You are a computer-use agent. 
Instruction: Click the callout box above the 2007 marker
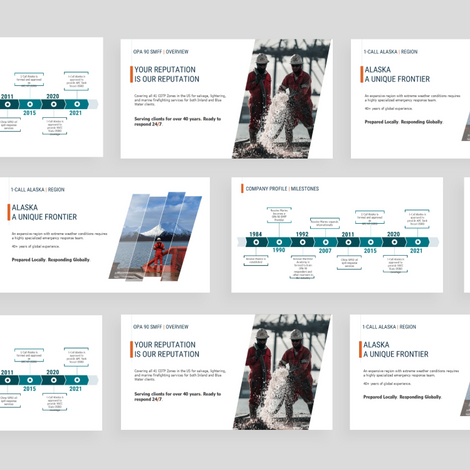click(x=325, y=223)
